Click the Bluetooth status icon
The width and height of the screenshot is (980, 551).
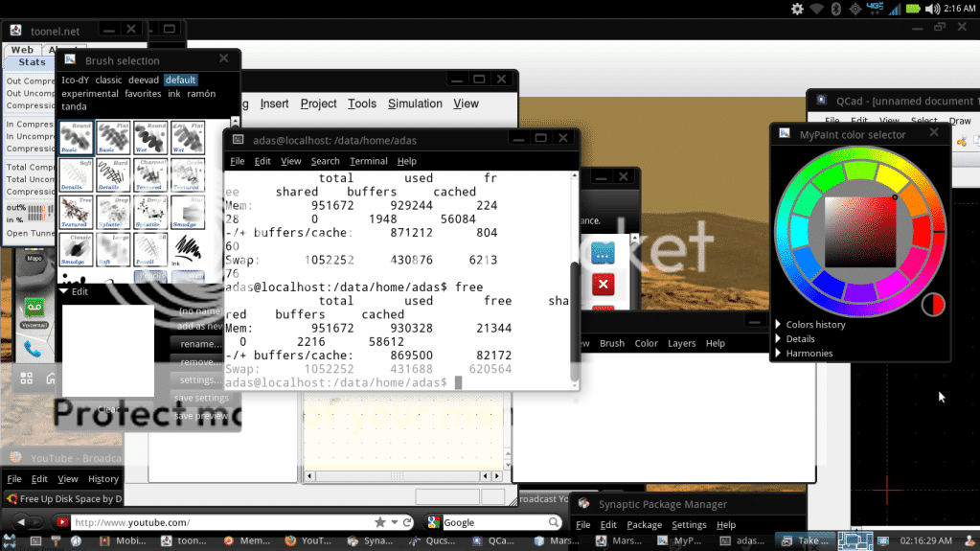tap(835, 9)
